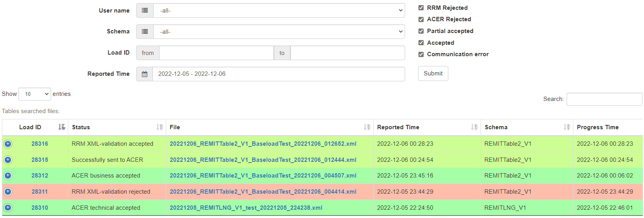
Task: Focus the Search input field
Action: [x=604, y=99]
